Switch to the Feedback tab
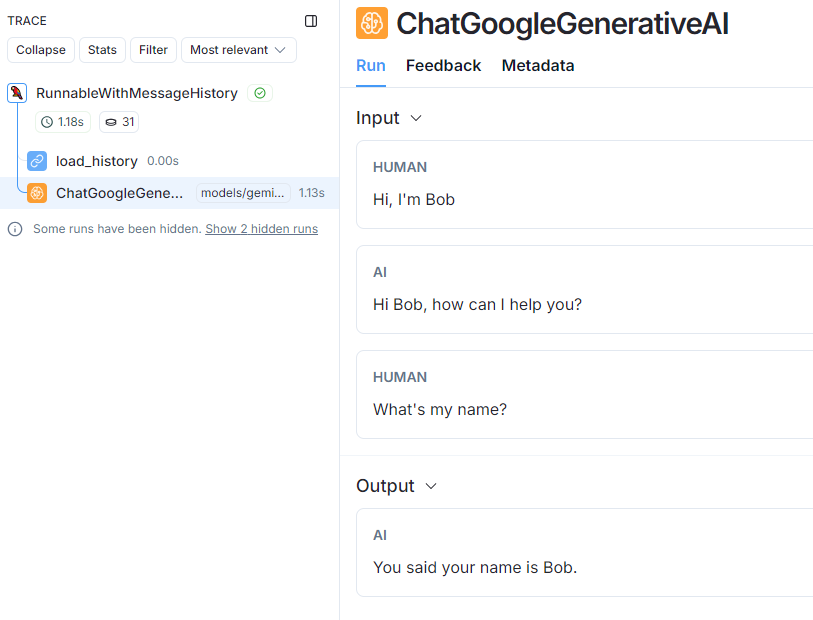Viewport: 813px width, 620px height. click(443, 66)
